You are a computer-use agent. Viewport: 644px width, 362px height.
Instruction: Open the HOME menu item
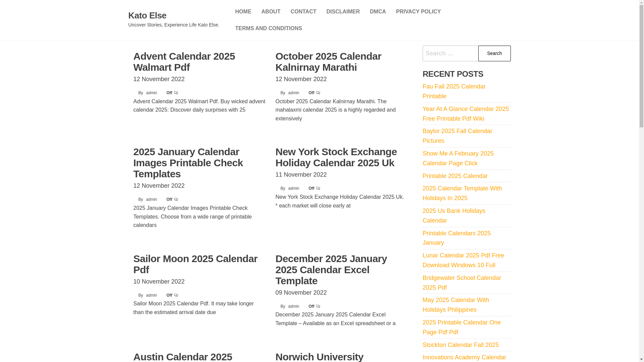[x=243, y=12]
